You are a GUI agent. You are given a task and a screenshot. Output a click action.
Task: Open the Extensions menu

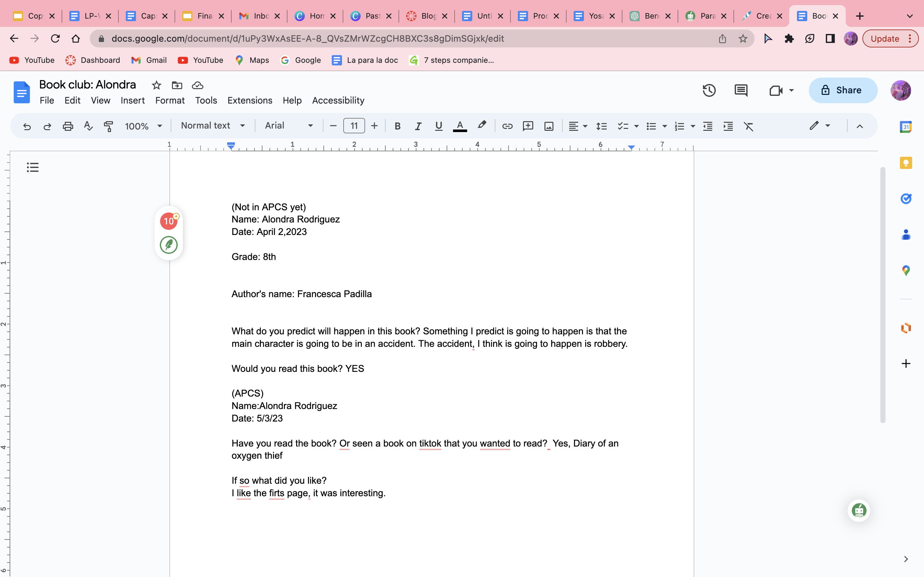(250, 100)
